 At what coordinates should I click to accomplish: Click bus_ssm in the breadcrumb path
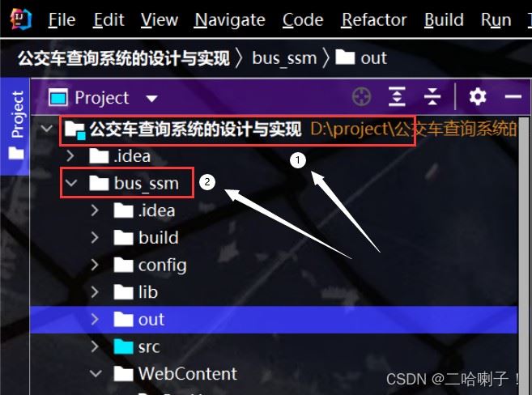pyautogui.click(x=284, y=58)
